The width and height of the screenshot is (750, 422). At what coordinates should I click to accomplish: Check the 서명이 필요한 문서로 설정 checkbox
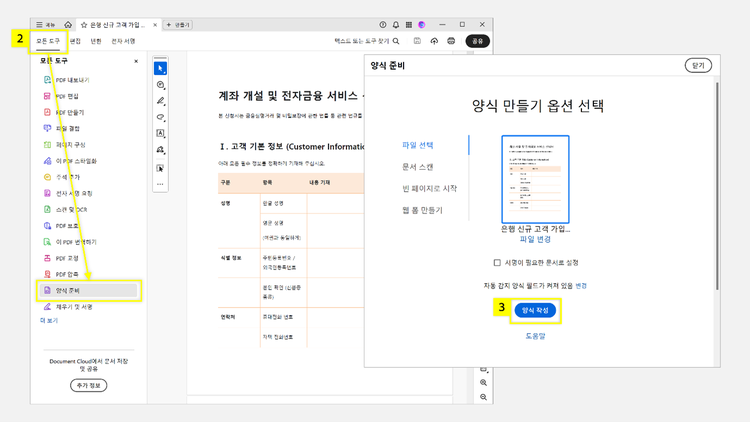tap(497, 263)
